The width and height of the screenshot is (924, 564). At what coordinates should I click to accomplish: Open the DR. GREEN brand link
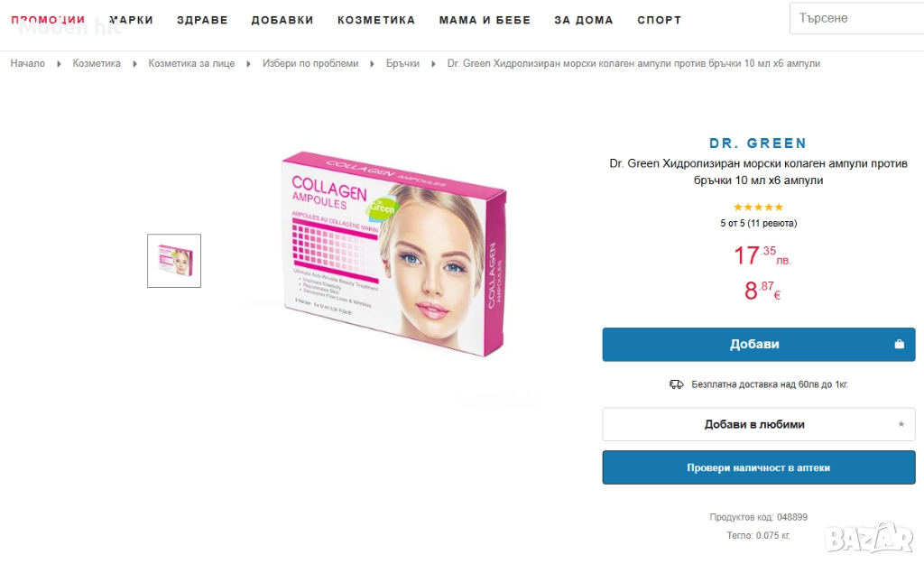point(758,143)
